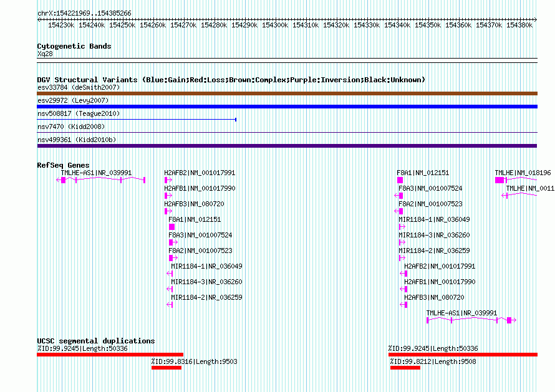The width and height of the screenshot is (555, 392).
Task: Select the Xq28 band label
Action: coord(45,54)
